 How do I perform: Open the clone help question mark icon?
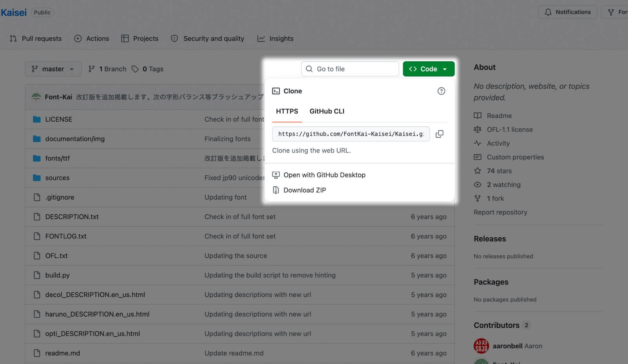(441, 91)
